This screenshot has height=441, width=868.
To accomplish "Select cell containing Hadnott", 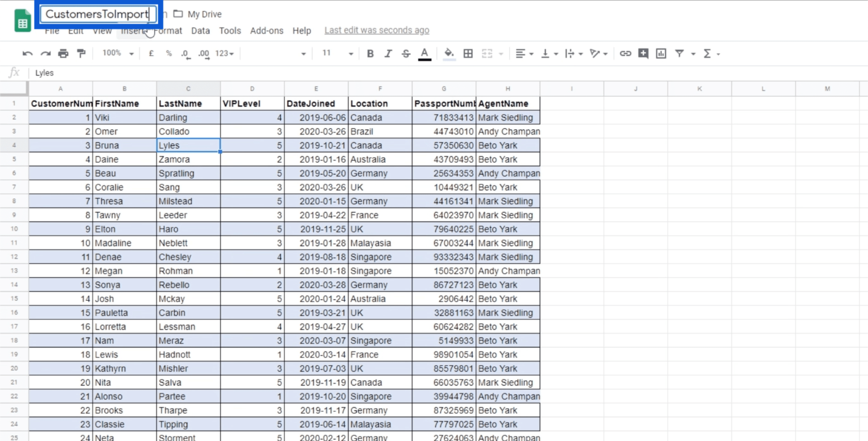I will pos(189,355).
